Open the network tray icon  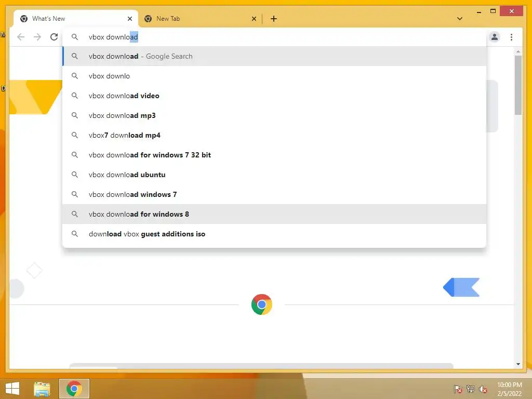(x=470, y=389)
